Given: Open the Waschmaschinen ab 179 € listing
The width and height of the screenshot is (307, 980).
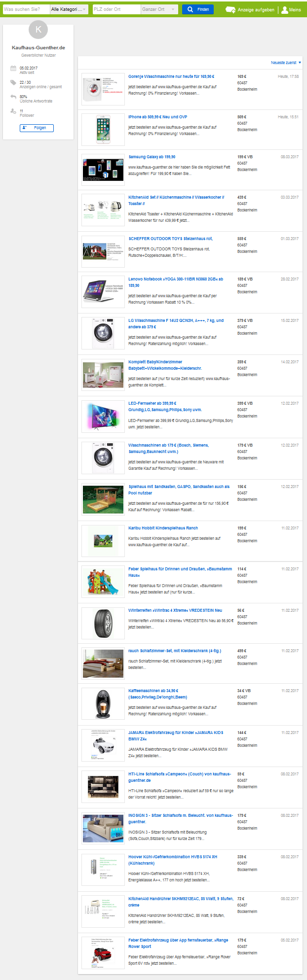Looking at the screenshot, I should click(x=169, y=448).
